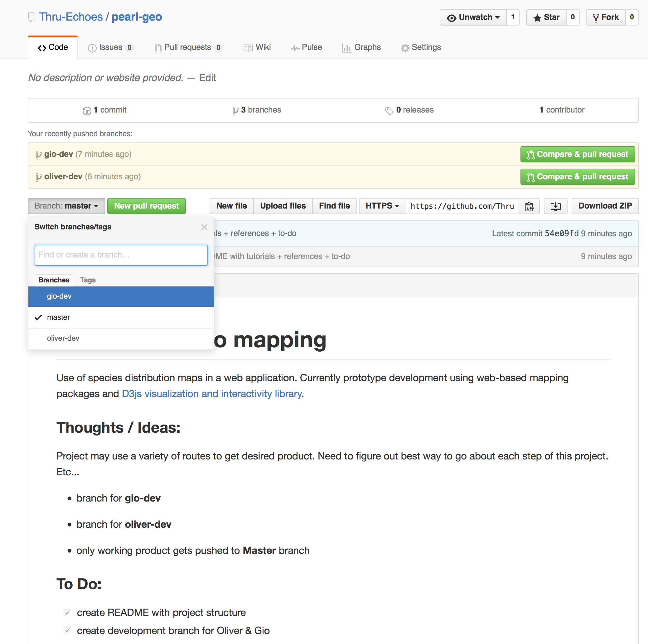
Task: Open the Graphs tab
Action: point(361,47)
